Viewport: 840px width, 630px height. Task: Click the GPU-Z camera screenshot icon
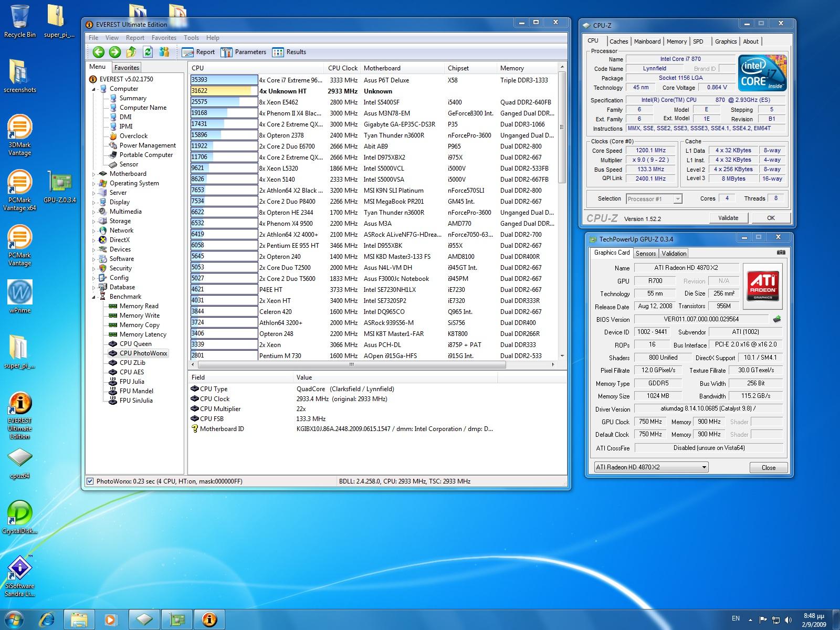tap(781, 253)
